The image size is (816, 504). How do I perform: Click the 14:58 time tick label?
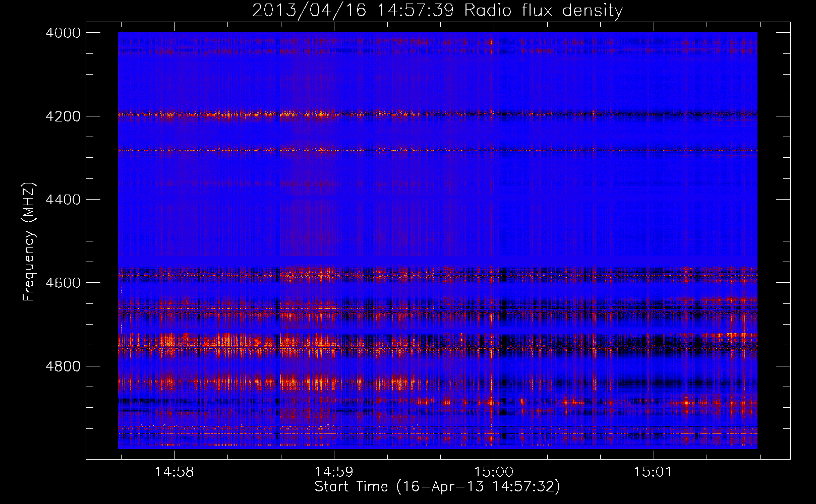[174, 472]
